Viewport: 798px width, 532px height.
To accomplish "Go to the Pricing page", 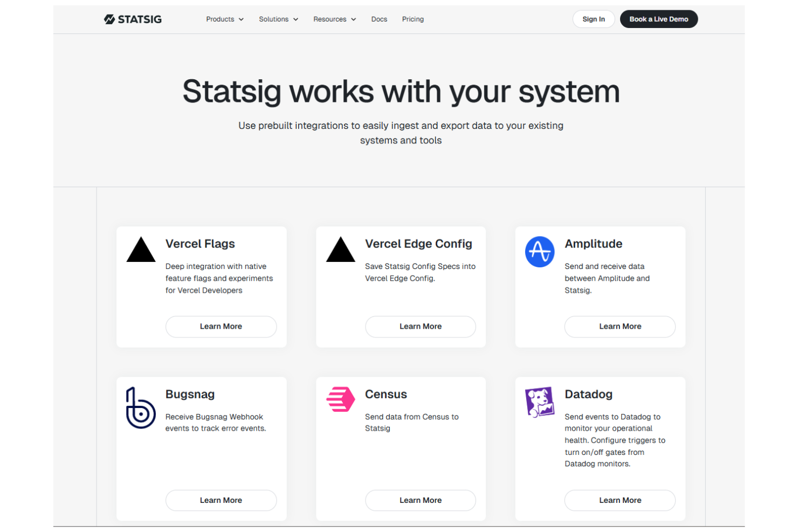I will coord(413,19).
